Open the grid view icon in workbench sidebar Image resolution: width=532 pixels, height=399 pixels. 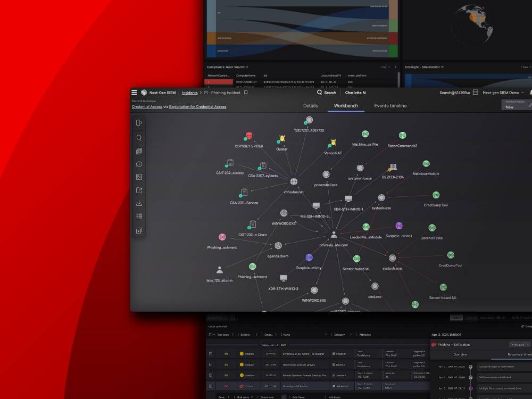pyautogui.click(x=139, y=216)
